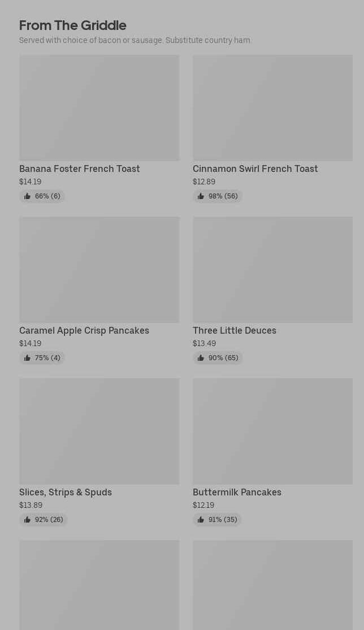The width and height of the screenshot is (364, 630).
Task: Click the Banana Foster French Toast title
Action: click(79, 169)
